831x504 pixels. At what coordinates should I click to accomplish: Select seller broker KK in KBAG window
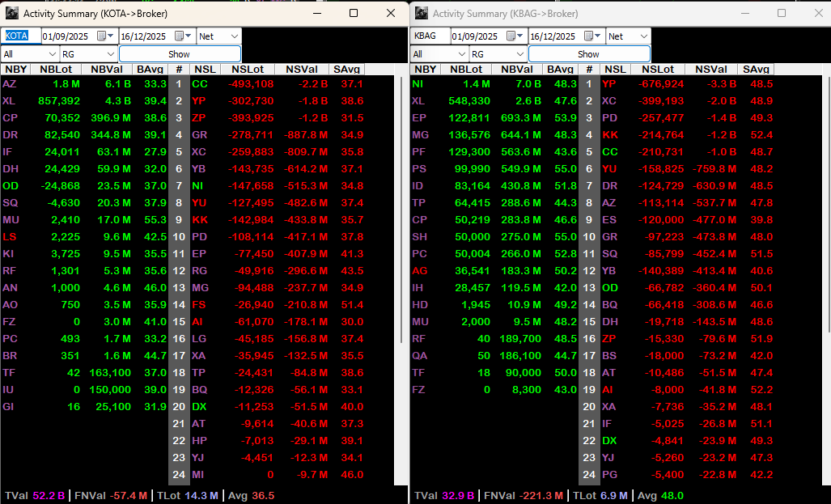coord(610,134)
